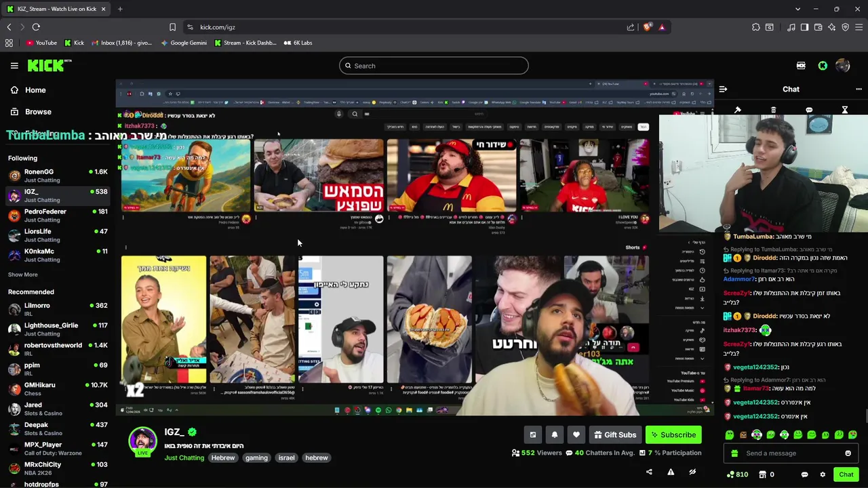This screenshot has width=868, height=488.
Task: Select the gaming tag
Action: (256, 457)
